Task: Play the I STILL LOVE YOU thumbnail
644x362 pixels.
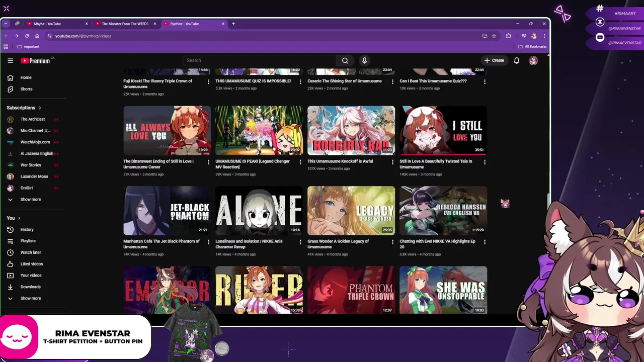Action: [x=443, y=130]
